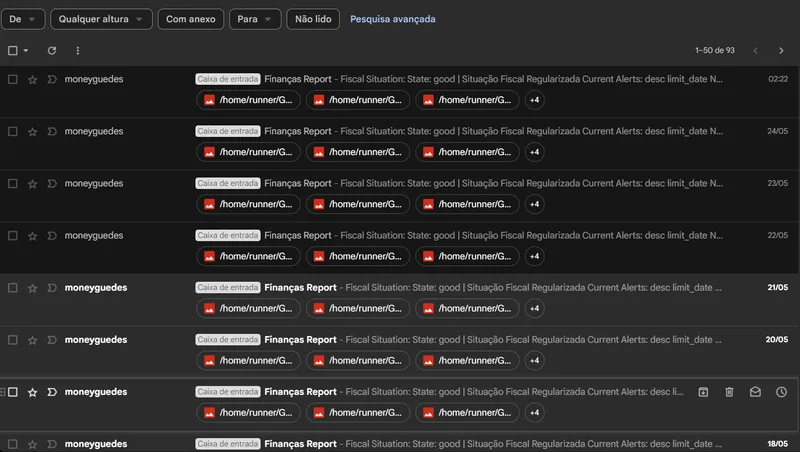Open second image attachment of 20/05 email
The image size is (800, 452).
tap(358, 360)
